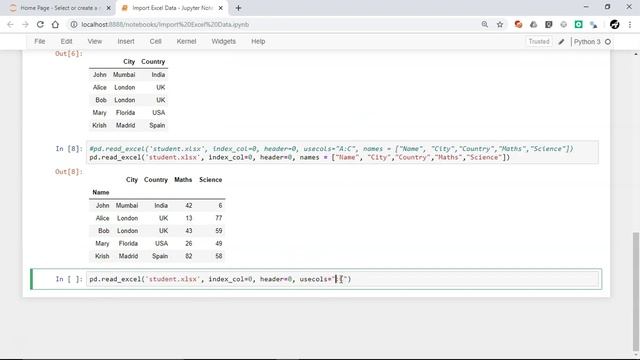Open the File menu
Screen dimensions: 640x360
40,41
